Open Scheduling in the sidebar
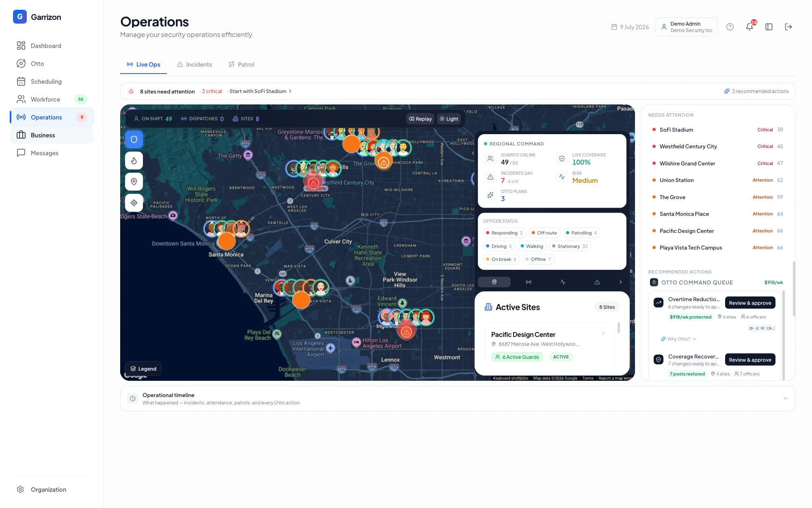Viewport: 812px width, 508px height. 52,82
